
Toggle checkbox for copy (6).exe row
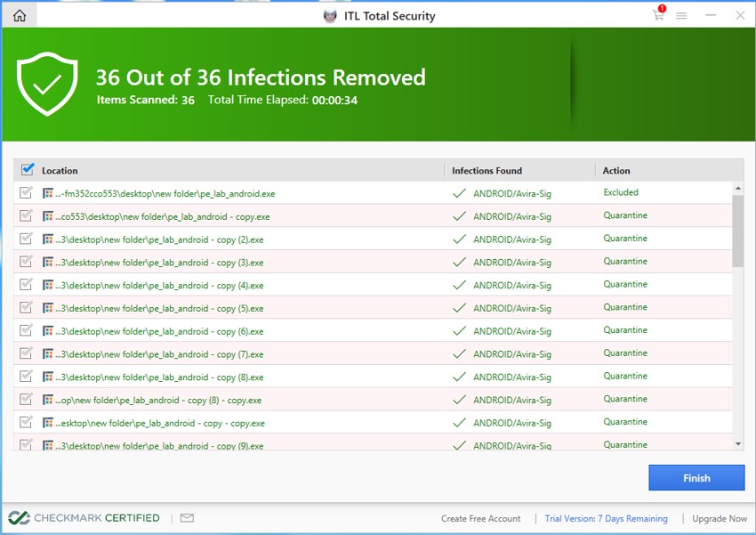[26, 330]
